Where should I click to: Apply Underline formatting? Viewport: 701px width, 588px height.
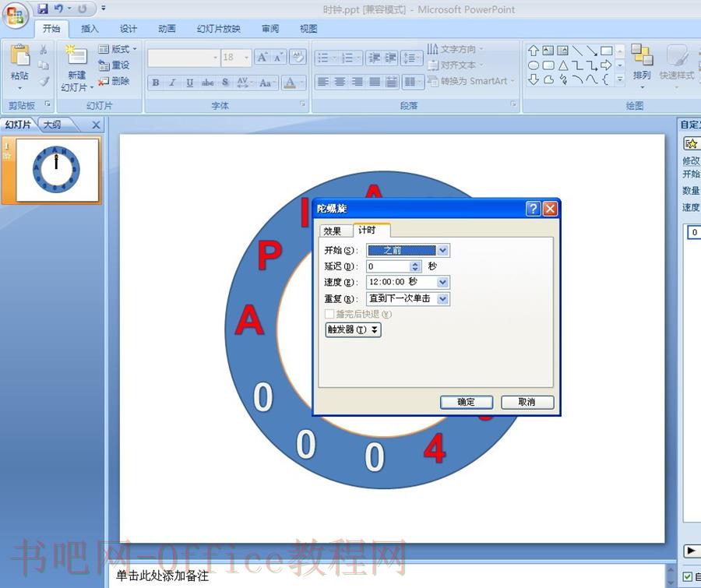[x=189, y=83]
